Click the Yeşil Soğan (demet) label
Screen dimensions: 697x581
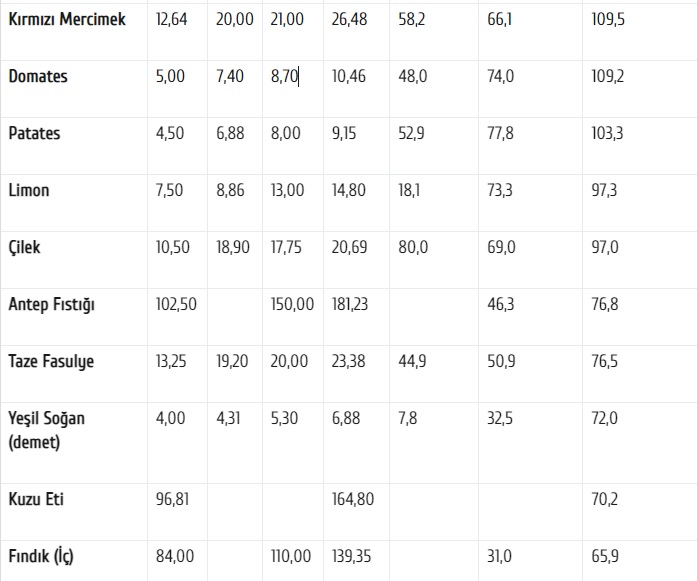47,430
